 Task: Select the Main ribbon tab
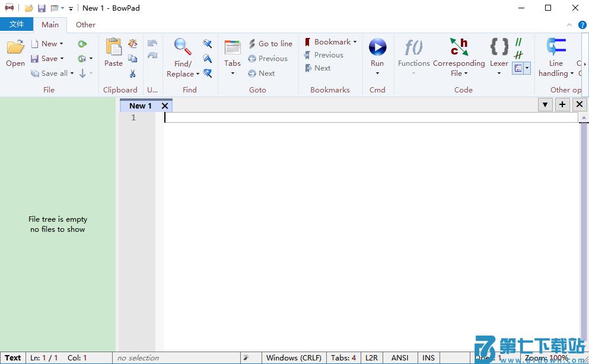coord(50,25)
